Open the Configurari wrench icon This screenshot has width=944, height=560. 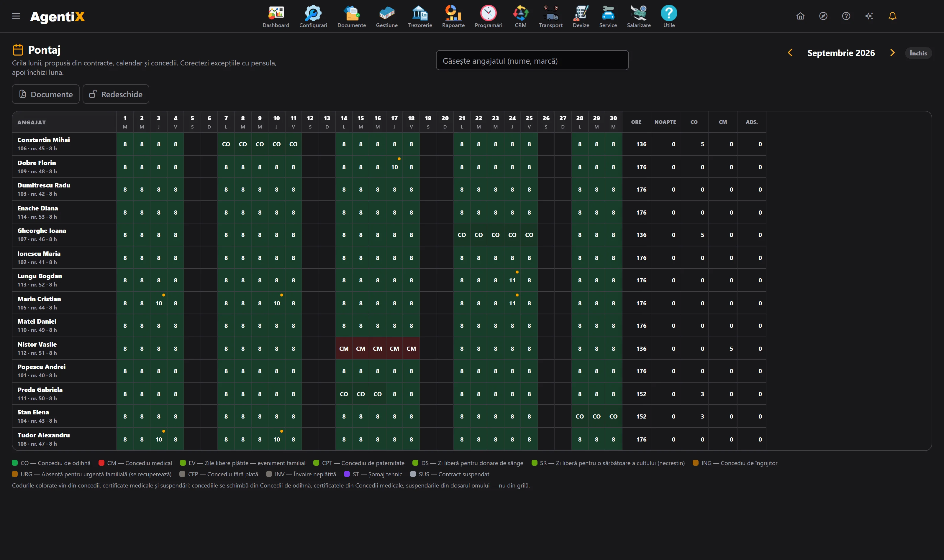[x=313, y=13]
